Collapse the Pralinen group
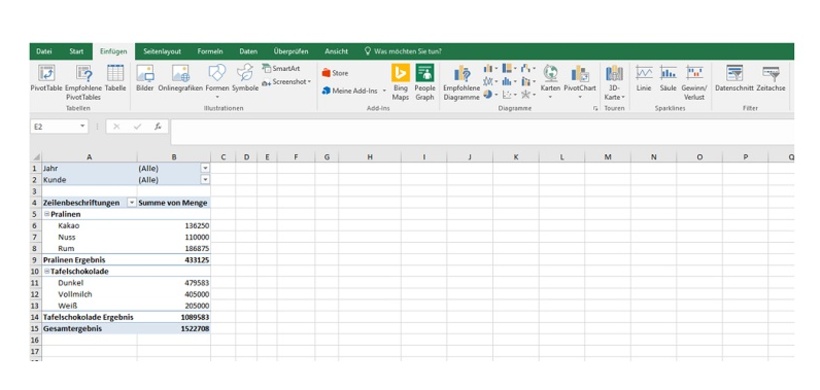Screen dimensions: 820x390 [47, 214]
